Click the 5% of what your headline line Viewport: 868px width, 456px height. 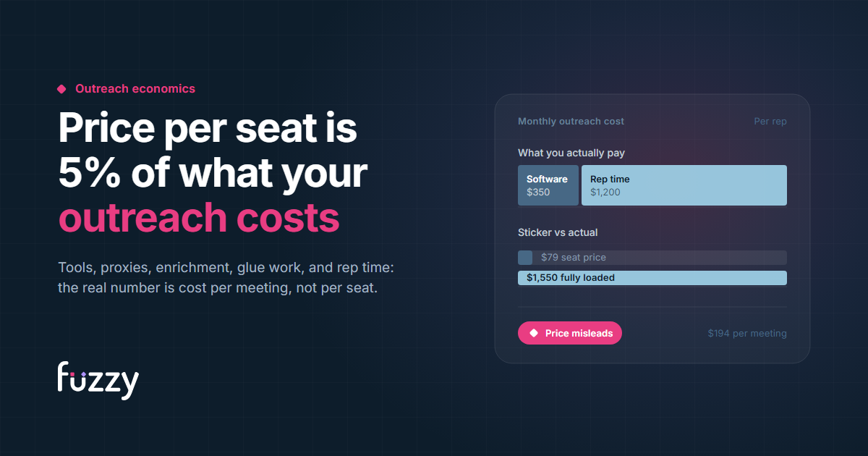click(x=213, y=173)
